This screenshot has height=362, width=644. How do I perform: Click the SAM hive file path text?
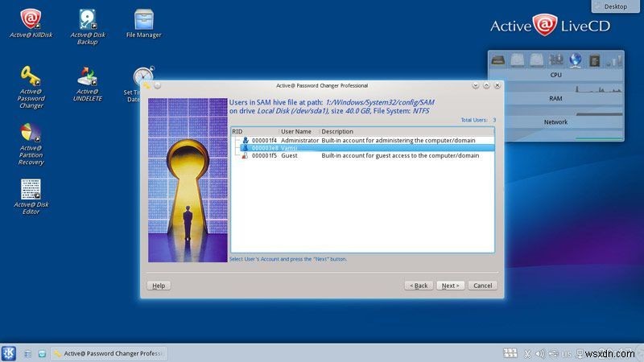click(x=380, y=102)
